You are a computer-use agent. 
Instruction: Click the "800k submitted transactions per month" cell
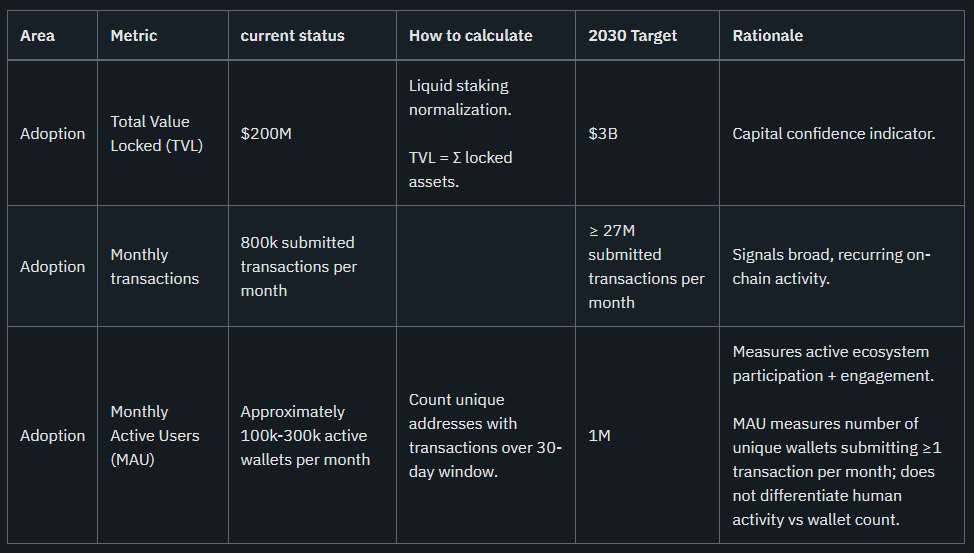coord(298,266)
